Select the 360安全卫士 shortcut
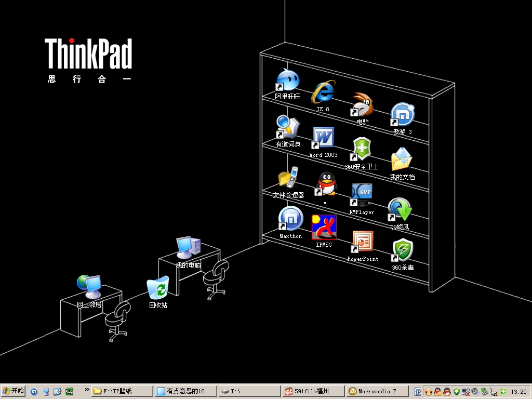 click(362, 153)
